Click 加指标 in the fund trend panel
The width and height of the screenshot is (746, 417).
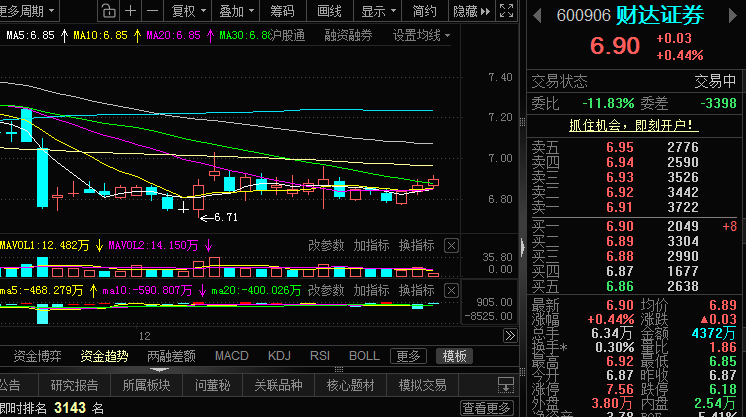point(371,290)
